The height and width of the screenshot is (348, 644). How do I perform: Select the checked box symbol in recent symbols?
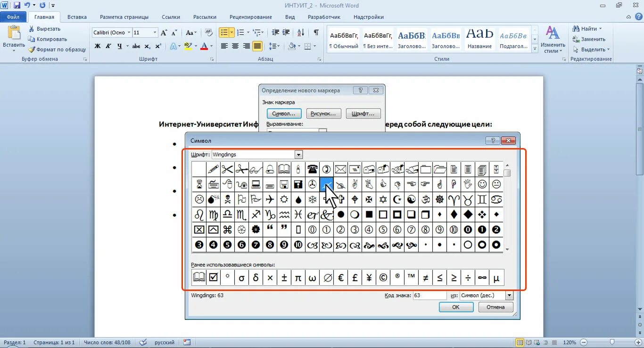pyautogui.click(x=213, y=278)
